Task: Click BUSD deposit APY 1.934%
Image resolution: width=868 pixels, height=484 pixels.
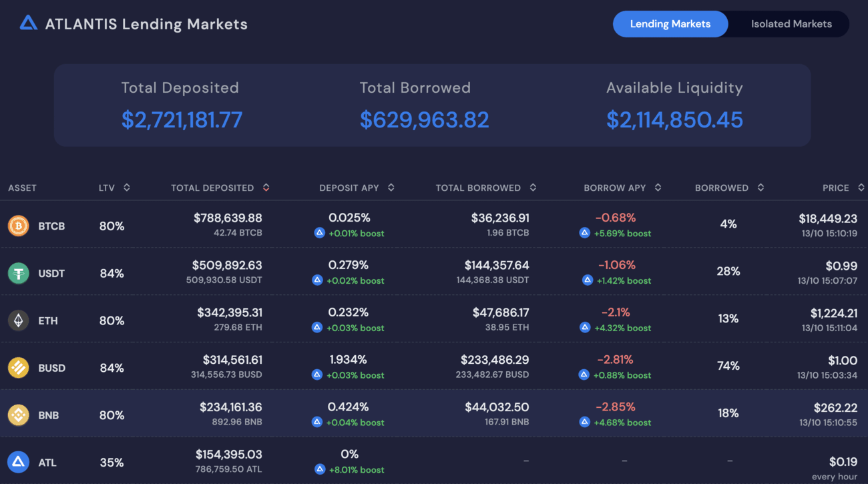Action: [x=349, y=360]
